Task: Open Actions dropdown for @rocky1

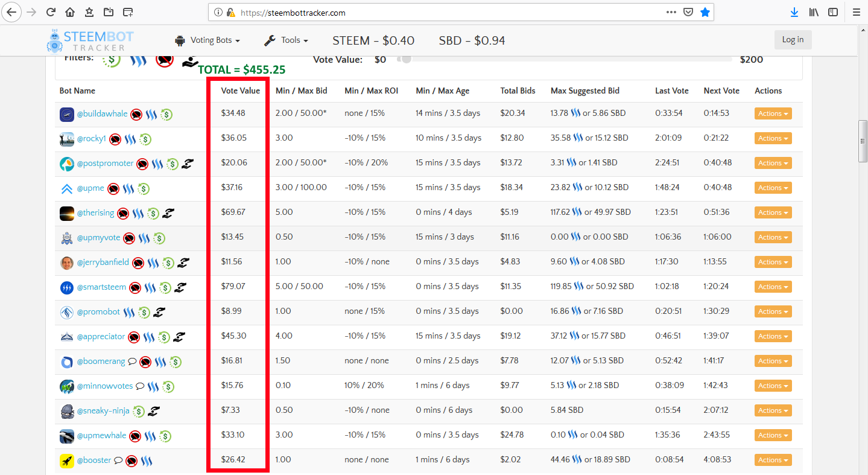Action: point(773,138)
